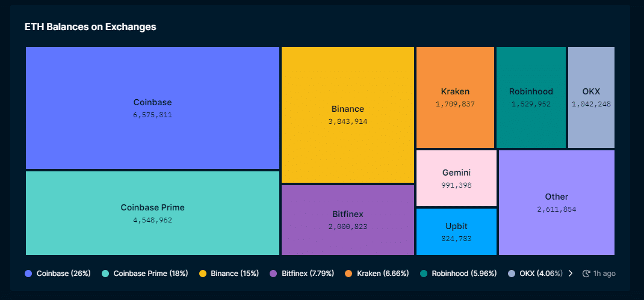Click the 1,709,837 Kraken value

pos(455,104)
